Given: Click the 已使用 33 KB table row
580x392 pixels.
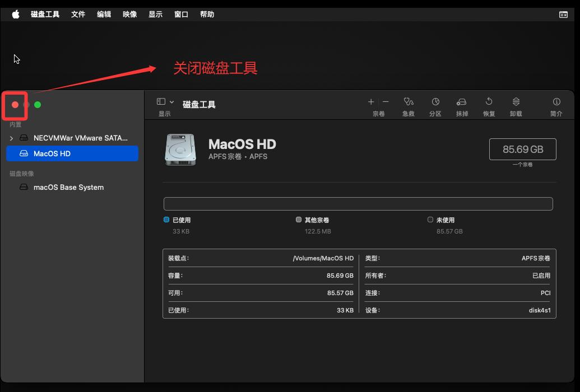Looking at the screenshot, I should [x=261, y=310].
